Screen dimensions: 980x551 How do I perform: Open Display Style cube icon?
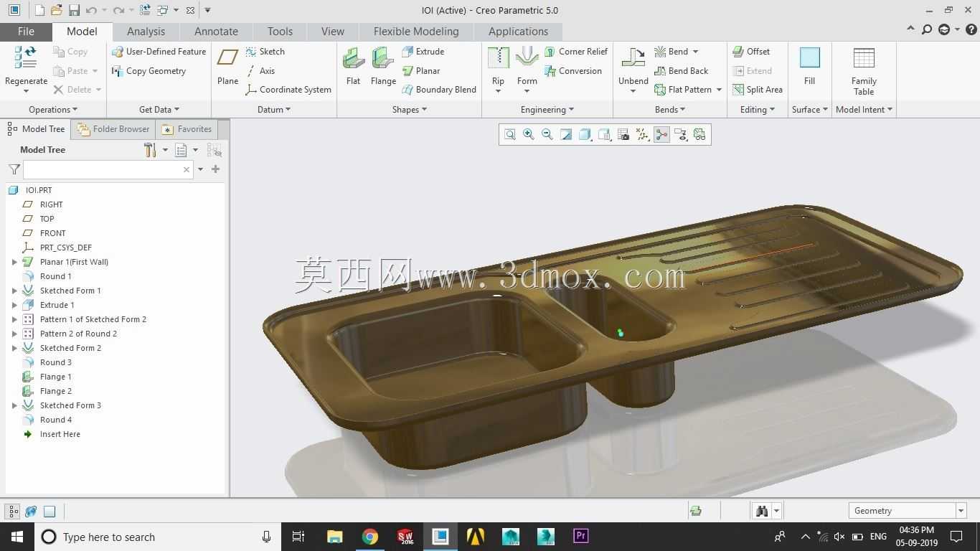[585, 134]
